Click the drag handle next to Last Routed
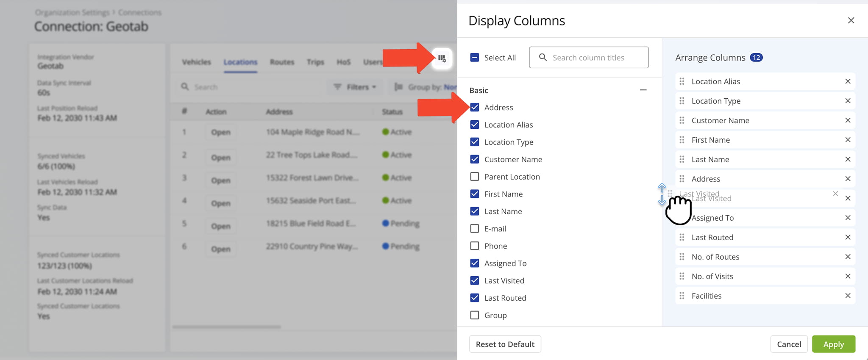Image resolution: width=868 pixels, height=360 pixels. (682, 237)
